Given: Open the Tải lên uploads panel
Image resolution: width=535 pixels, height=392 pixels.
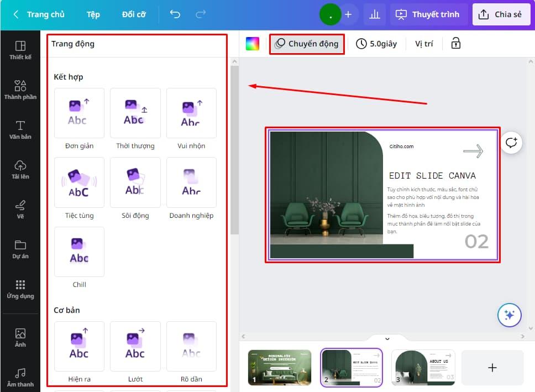Looking at the screenshot, I should click(x=20, y=169).
